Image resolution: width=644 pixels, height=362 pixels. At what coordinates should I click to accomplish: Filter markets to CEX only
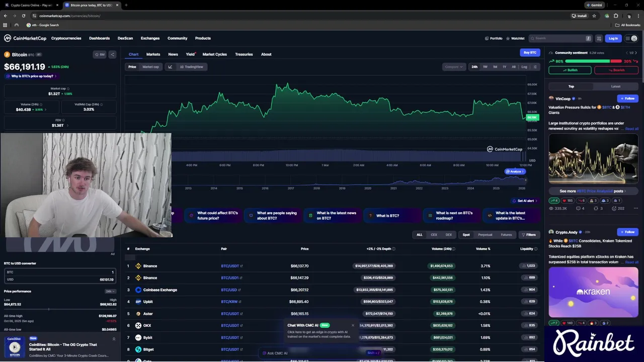[x=434, y=235]
